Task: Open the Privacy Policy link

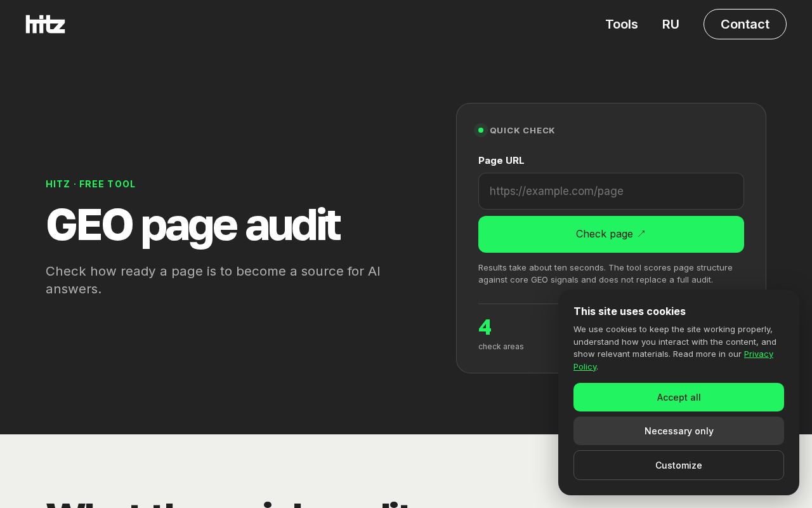Action: [x=758, y=354]
